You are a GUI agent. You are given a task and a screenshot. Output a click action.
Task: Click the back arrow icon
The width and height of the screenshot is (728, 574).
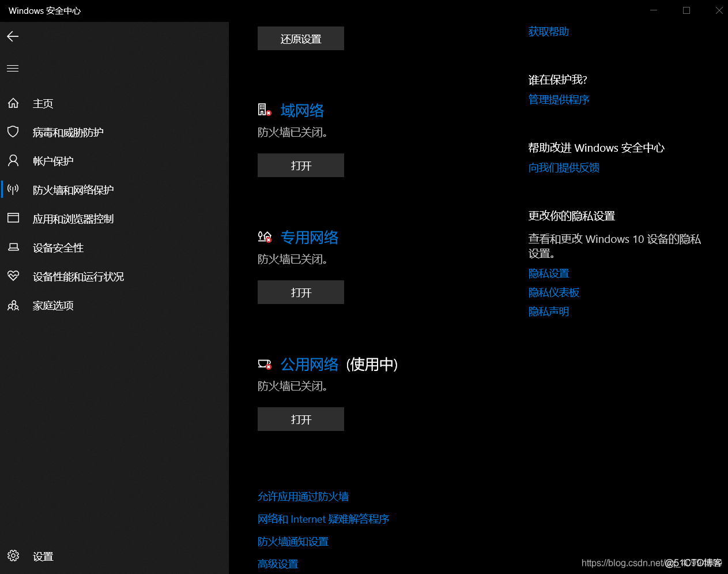13,36
